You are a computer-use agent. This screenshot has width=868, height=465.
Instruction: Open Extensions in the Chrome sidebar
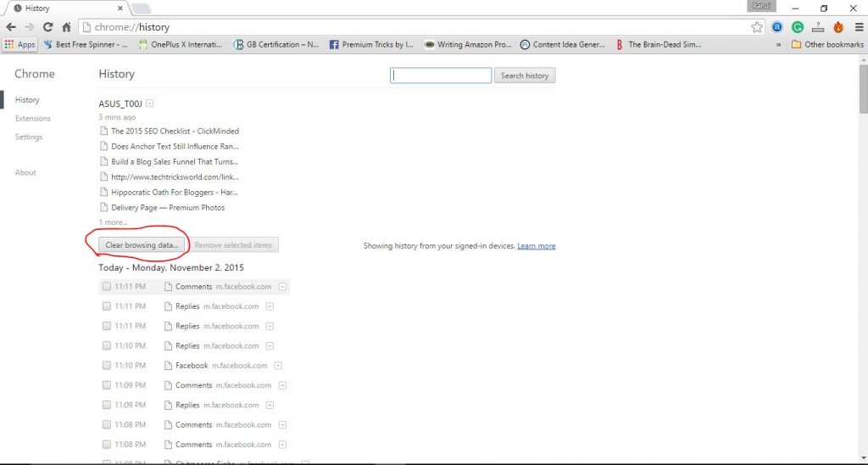pyautogui.click(x=33, y=118)
